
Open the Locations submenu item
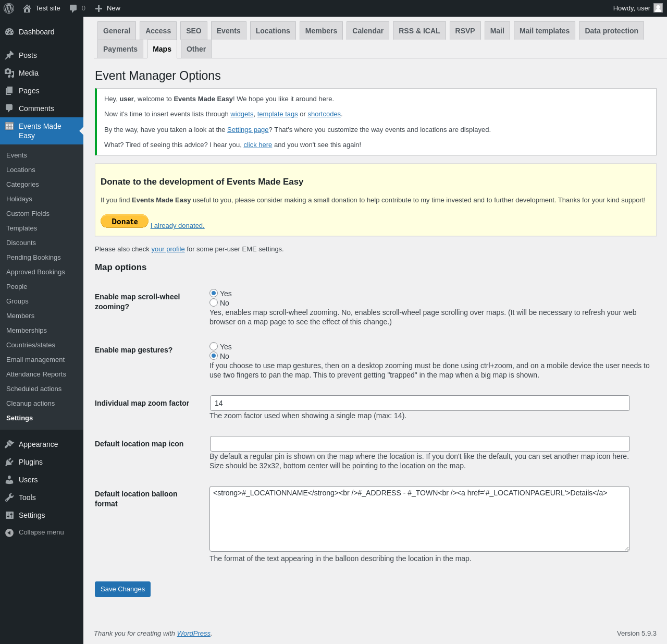[42, 170]
